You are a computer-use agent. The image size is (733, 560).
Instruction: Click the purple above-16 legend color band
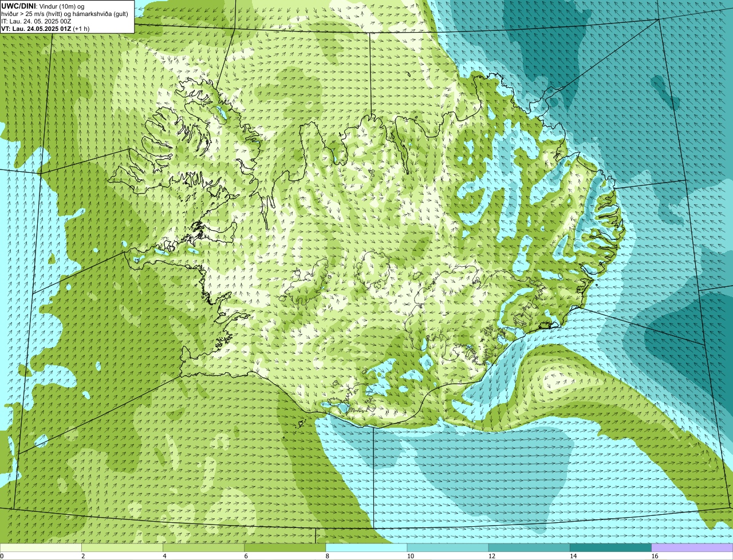692,547
